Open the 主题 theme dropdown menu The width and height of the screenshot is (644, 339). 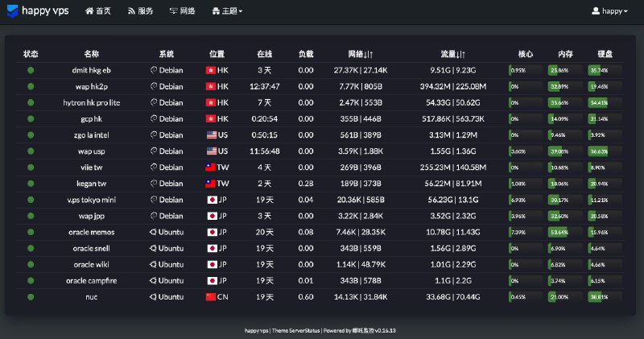point(227,11)
